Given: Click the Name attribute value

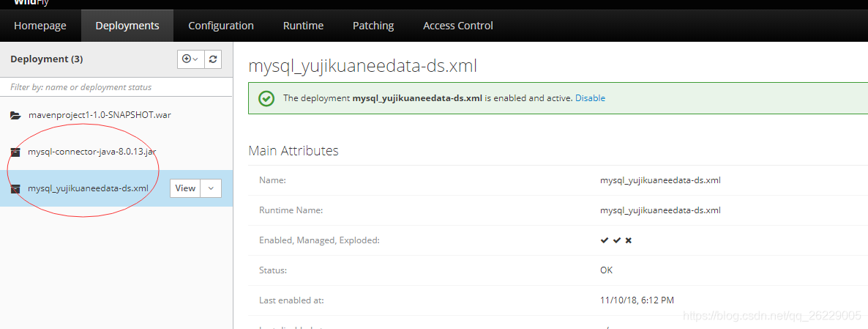Looking at the screenshot, I should click(x=660, y=180).
